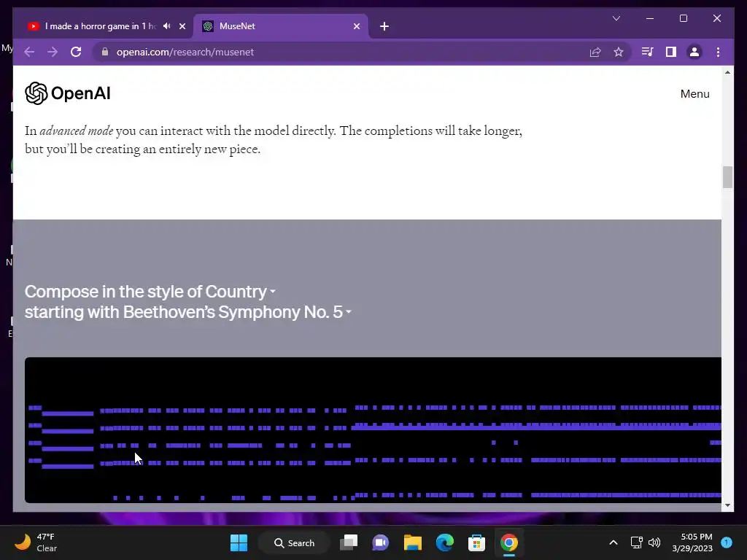Open the tab search chevron
Viewport: 747px width, 560px height.
(616, 18)
